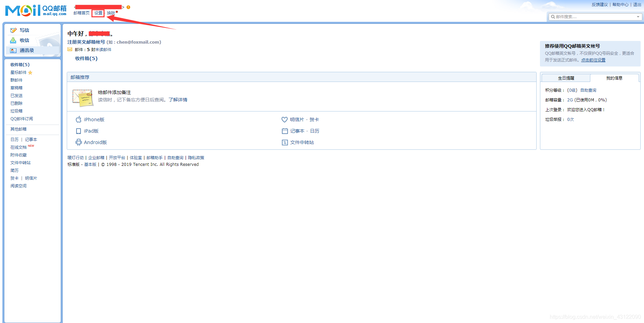The height and width of the screenshot is (323, 644).
Task: Open 已发送 folder
Action: 16,96
